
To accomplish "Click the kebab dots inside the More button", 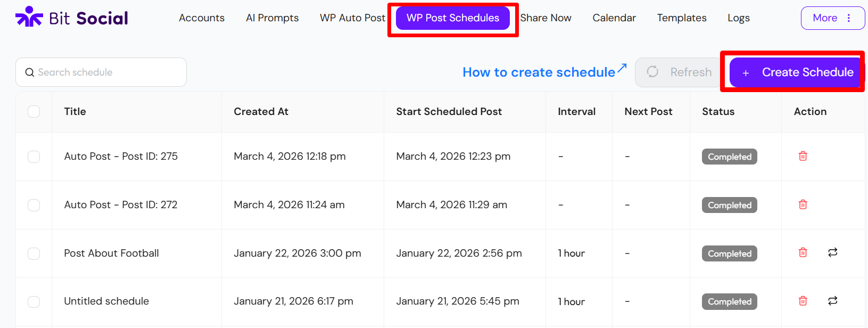I will (849, 18).
